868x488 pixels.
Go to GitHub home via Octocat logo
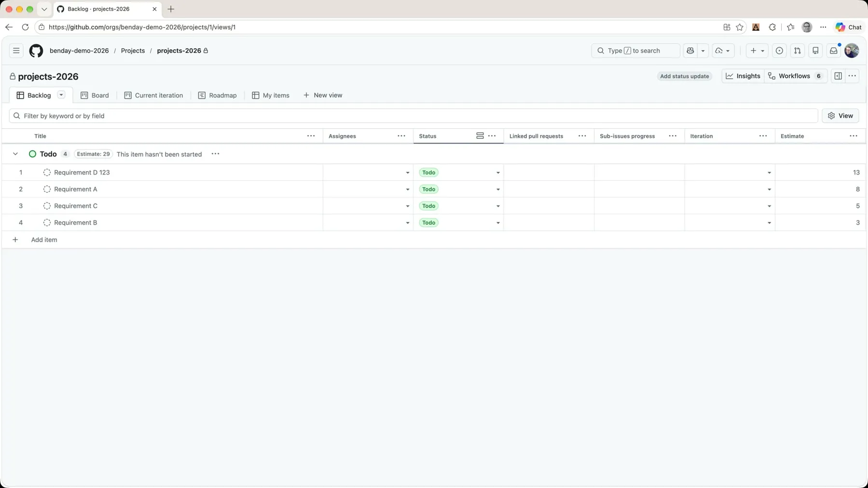click(36, 51)
